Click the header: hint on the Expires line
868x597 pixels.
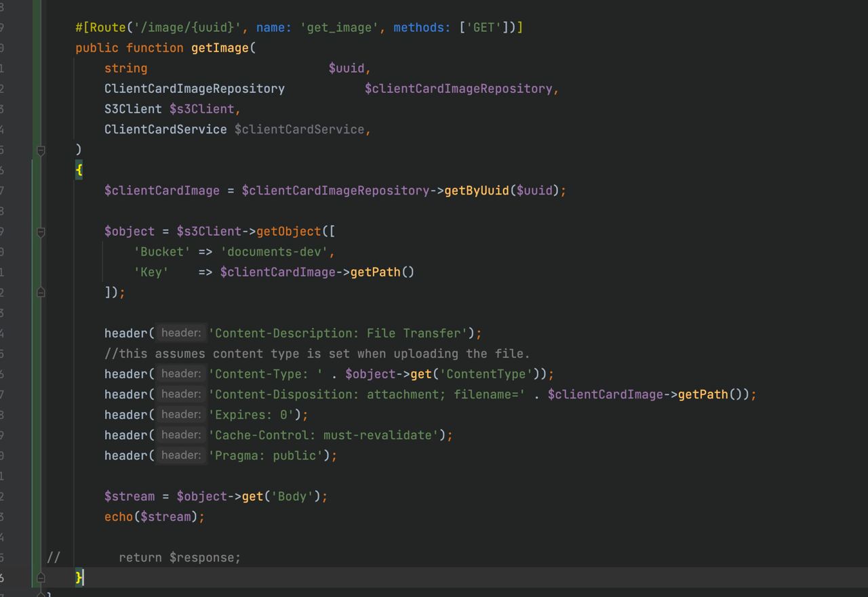[x=181, y=415]
